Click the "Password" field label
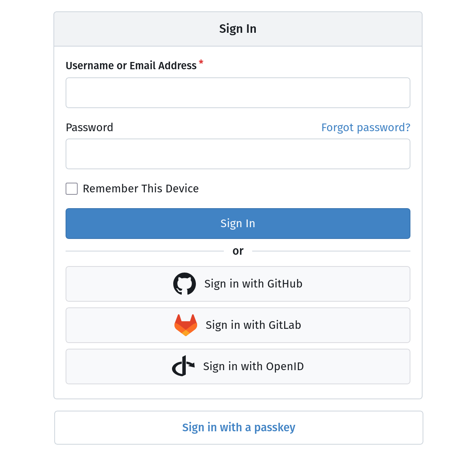 click(x=89, y=128)
